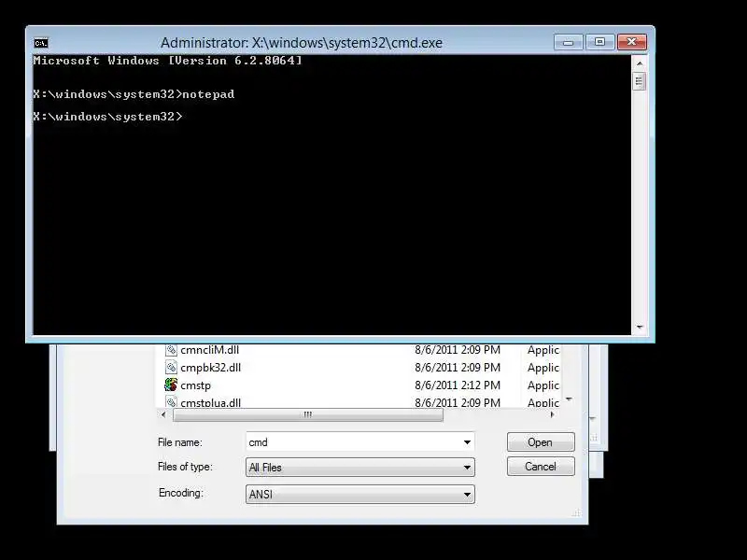Open the Encoding ANSI dropdown
This screenshot has height=560, width=747.
[x=360, y=495]
